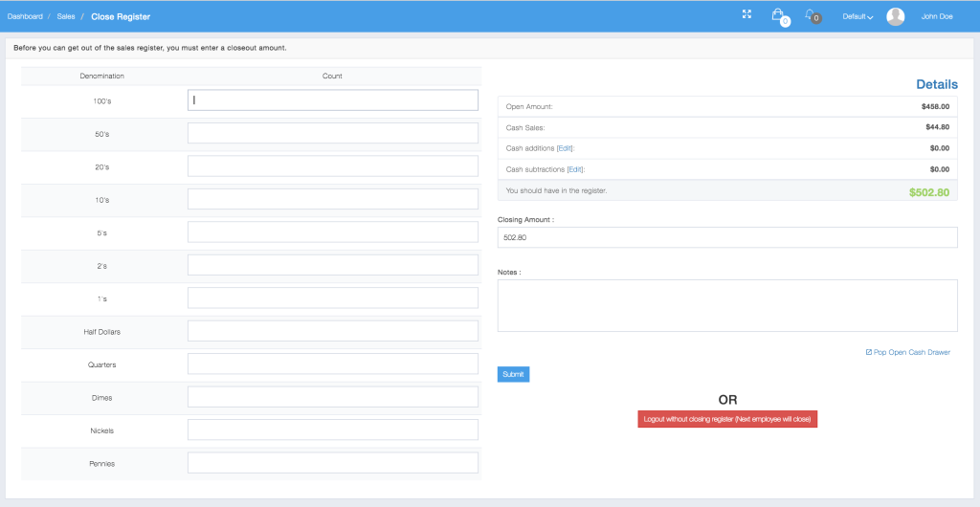Click into the Notes text area

(727, 305)
